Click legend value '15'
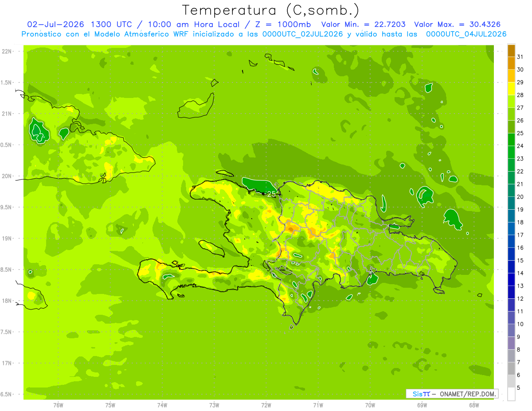 520,260
